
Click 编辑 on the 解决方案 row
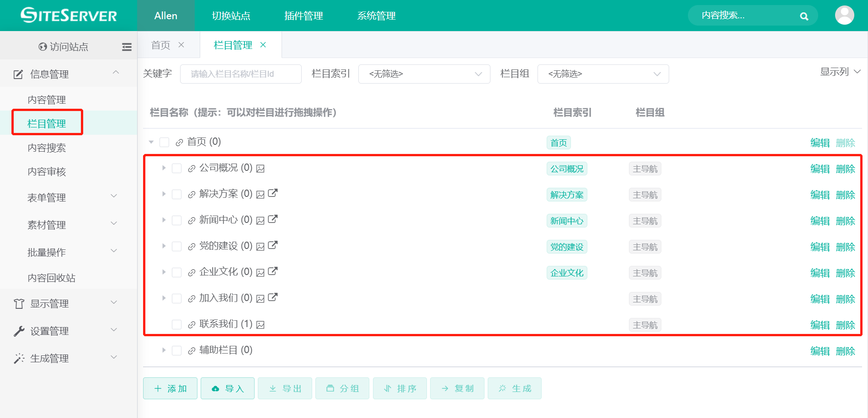[819, 195]
